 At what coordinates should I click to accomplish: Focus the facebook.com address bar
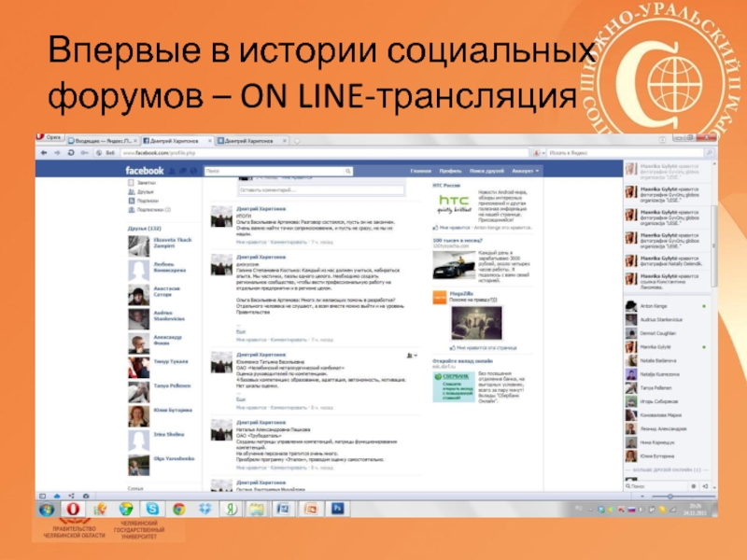(x=324, y=153)
